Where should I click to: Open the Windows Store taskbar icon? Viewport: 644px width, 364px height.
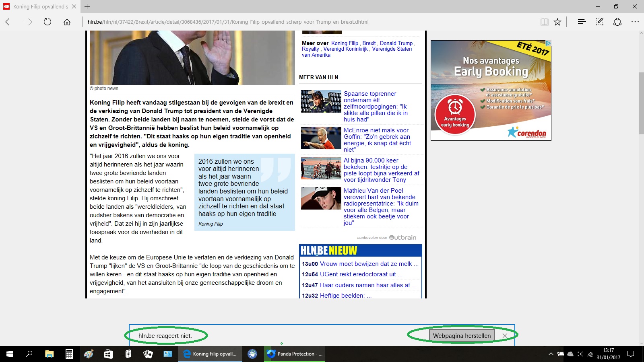point(108,354)
